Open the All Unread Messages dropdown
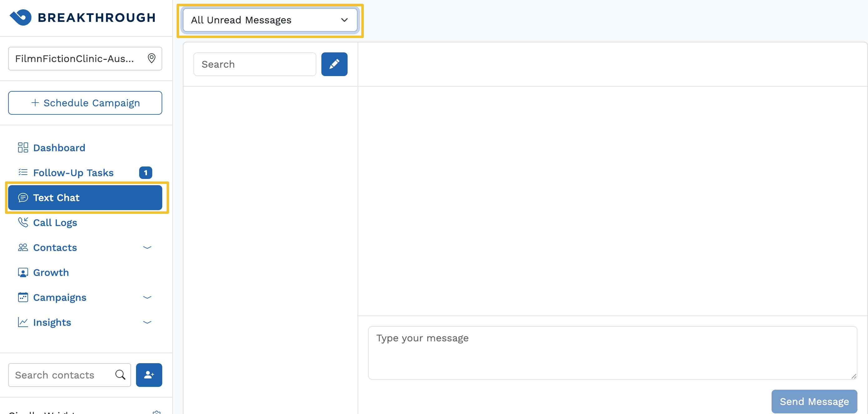 (x=270, y=20)
